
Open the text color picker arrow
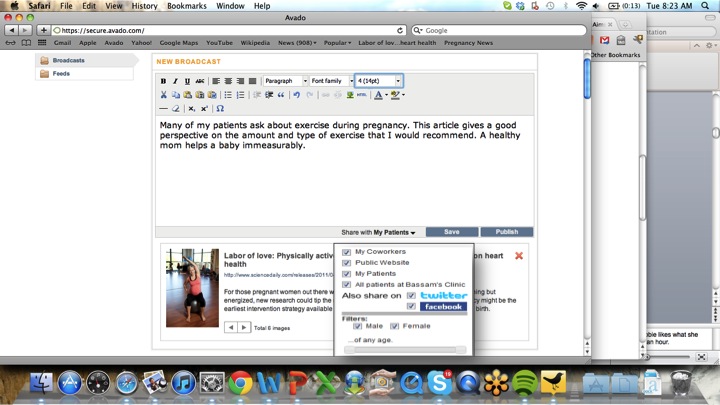[386, 95]
